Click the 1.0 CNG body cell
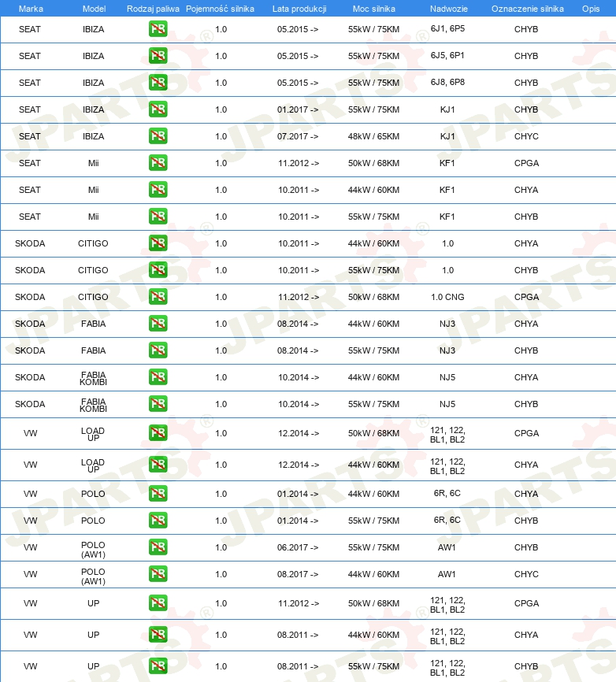 click(x=447, y=297)
